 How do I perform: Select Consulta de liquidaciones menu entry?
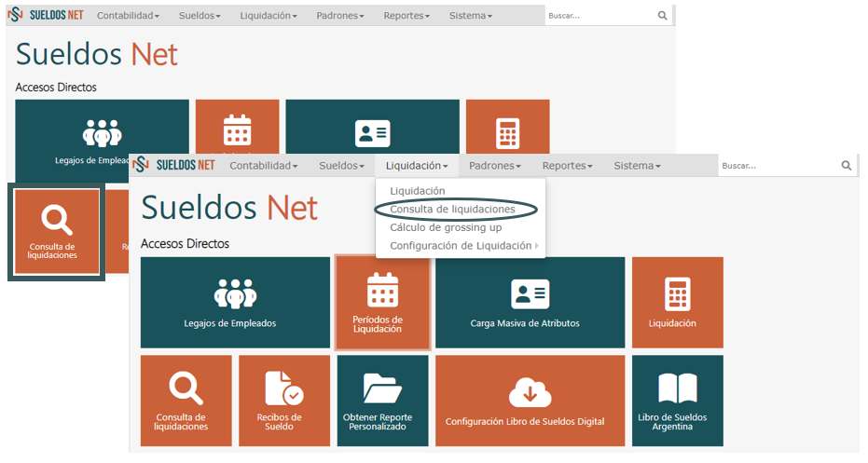pyautogui.click(x=453, y=209)
